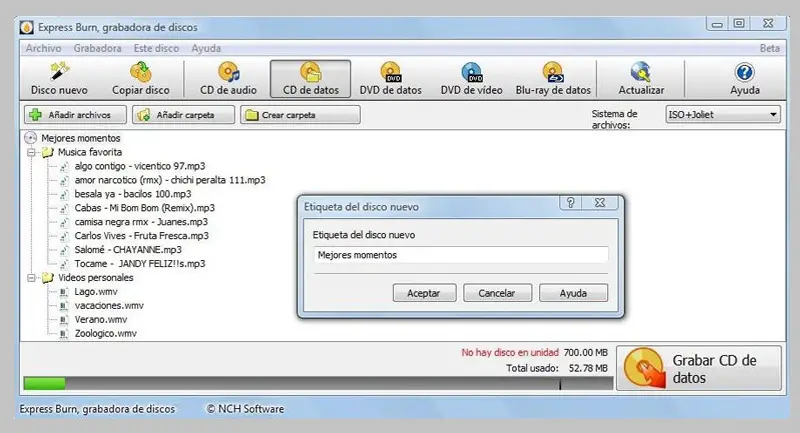Click the Musica favorita folder icon
The height and width of the screenshot is (433, 800).
[x=47, y=152]
